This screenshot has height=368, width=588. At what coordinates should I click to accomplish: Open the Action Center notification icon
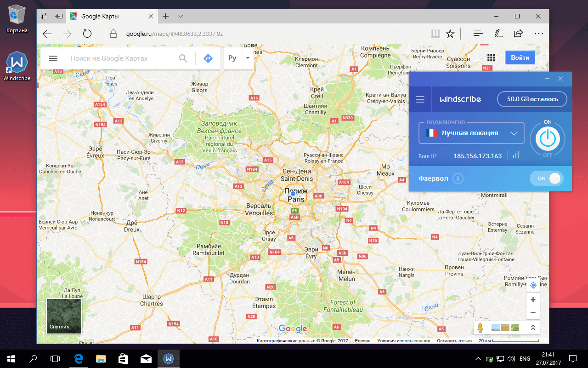tap(573, 358)
